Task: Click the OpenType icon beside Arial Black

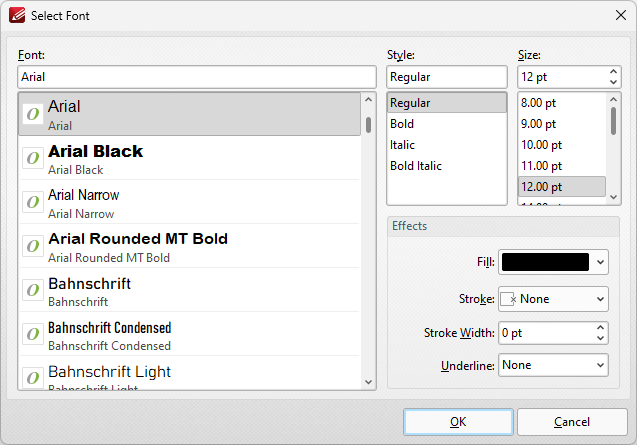Action: click(x=32, y=158)
